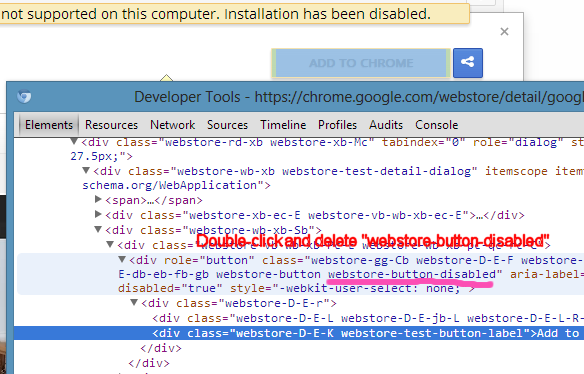Viewport: 584px width, 374px height.
Task: Expand the webstore-xb-ec-E div node
Action: (x=98, y=214)
